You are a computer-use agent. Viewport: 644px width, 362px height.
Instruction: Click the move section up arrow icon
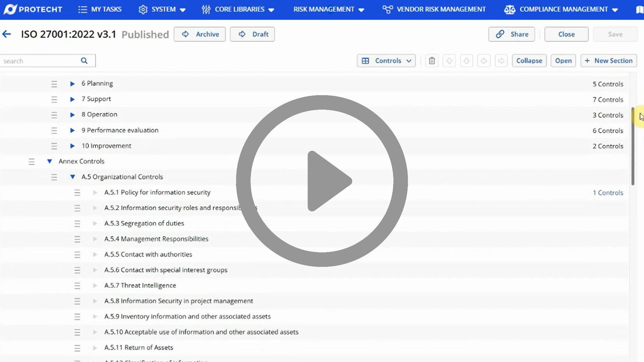pyautogui.click(x=449, y=61)
